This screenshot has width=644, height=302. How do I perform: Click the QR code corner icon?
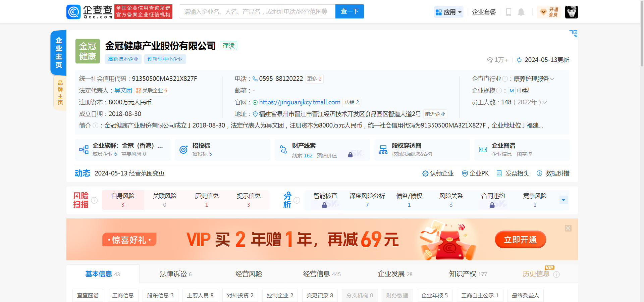[573, 34]
